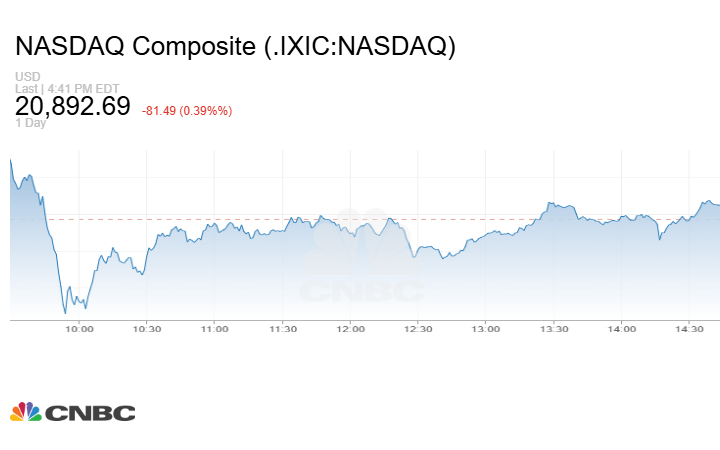Click the CNBC text in bottom logo
720x450 pixels.
pos(91,413)
